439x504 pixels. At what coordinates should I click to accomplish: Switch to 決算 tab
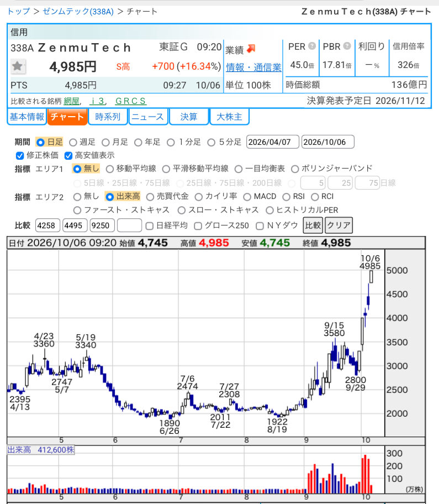click(188, 117)
